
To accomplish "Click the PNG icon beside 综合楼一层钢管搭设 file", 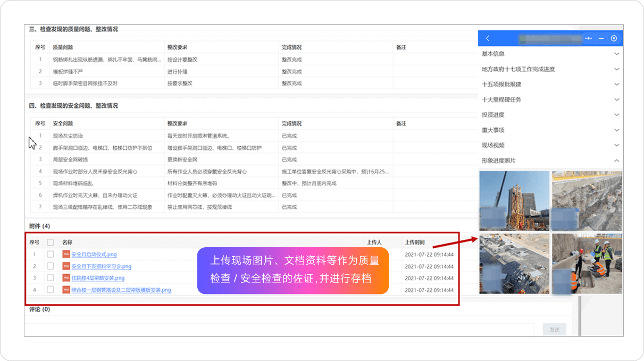I will click(x=66, y=290).
